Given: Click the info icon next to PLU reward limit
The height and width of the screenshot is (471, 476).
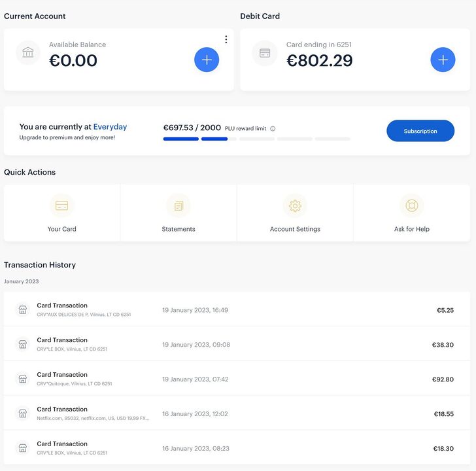Looking at the screenshot, I should [x=273, y=129].
